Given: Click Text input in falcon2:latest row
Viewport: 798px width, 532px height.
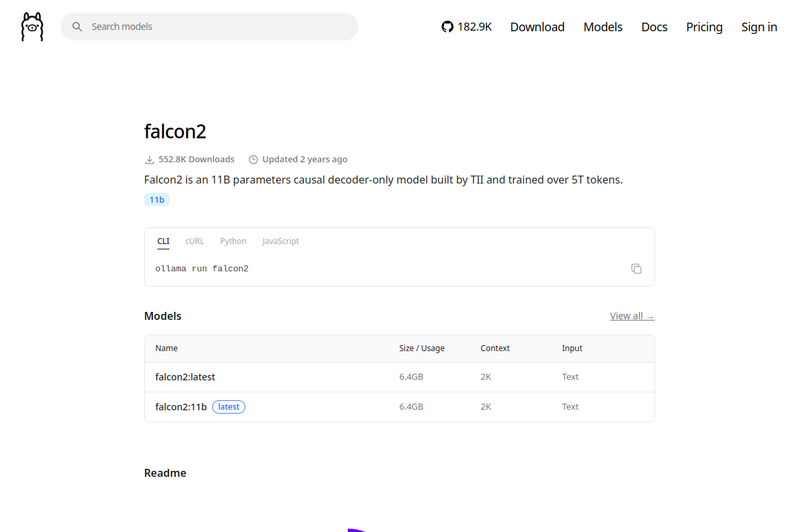Looking at the screenshot, I should 571,377.
